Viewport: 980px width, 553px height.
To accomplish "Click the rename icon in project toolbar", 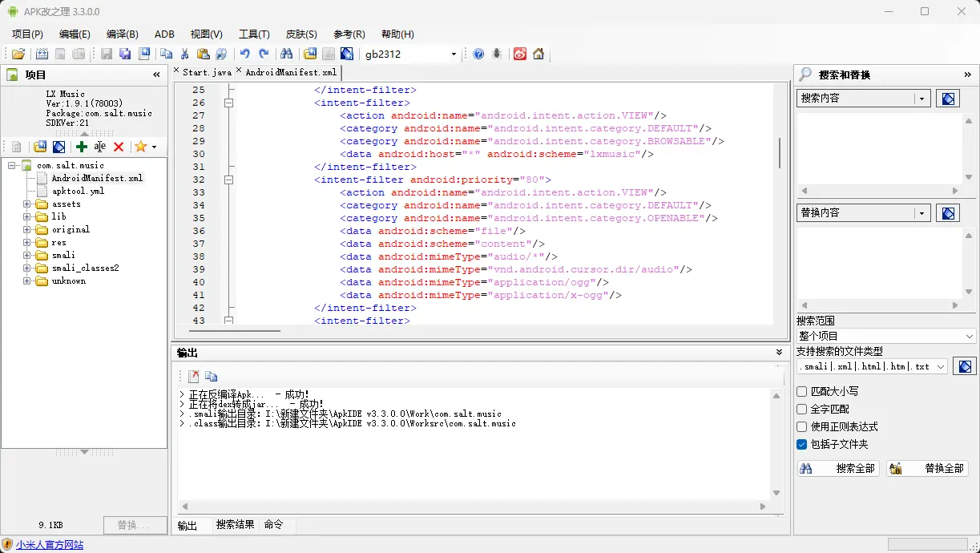I will (x=100, y=147).
